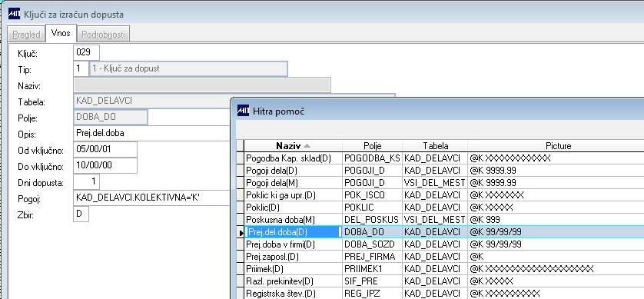
Task: Click the highlighted 'Prej.del.doba(D)' cell
Action: (294, 232)
